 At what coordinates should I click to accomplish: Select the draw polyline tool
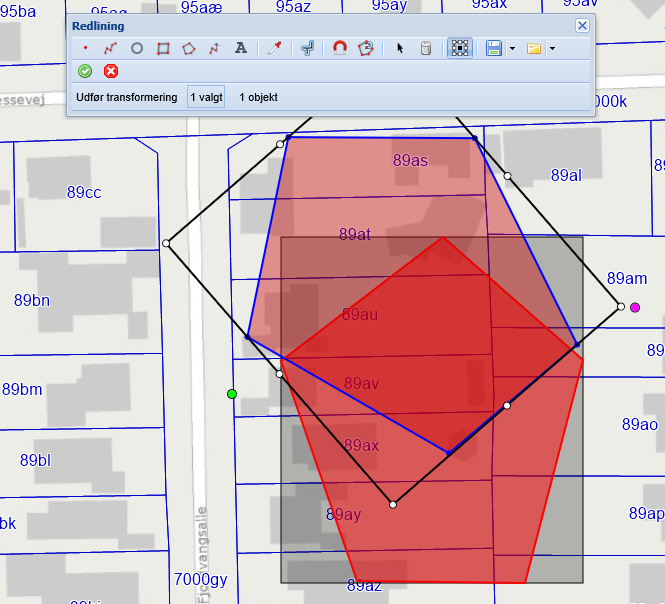coord(110,48)
